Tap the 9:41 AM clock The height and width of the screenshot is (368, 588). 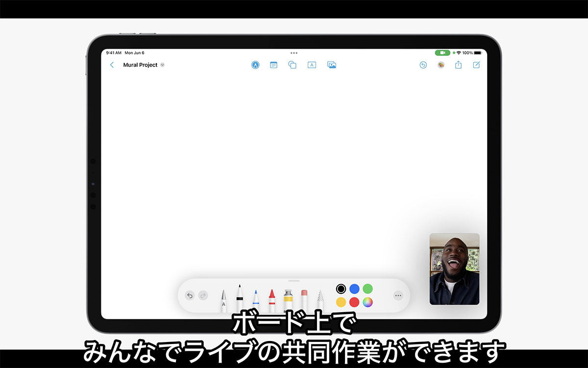click(x=113, y=53)
